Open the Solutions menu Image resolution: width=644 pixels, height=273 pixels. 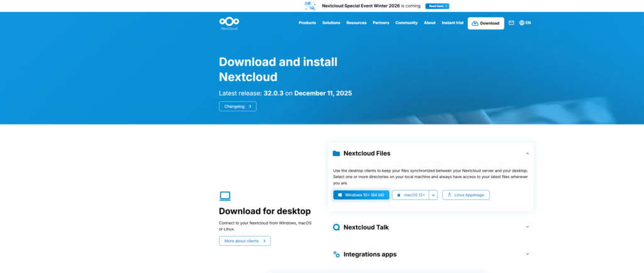(331, 23)
